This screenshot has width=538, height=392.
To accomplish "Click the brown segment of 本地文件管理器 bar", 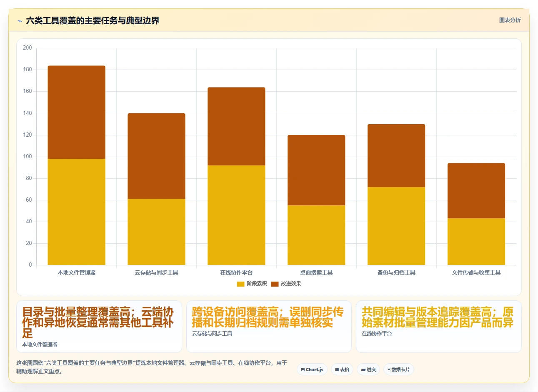I will (77, 112).
